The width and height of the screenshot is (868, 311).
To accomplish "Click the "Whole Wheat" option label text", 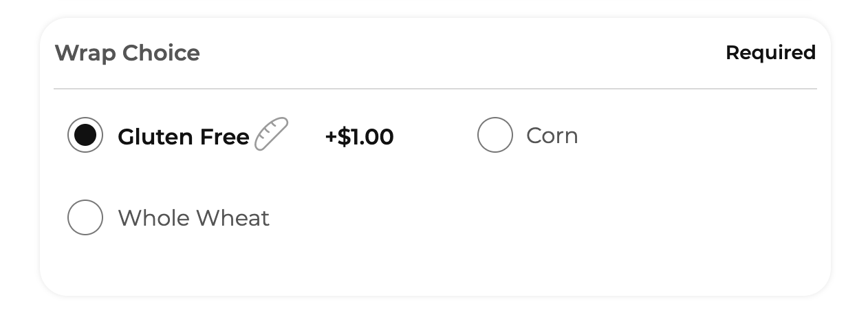I will 193,218.
